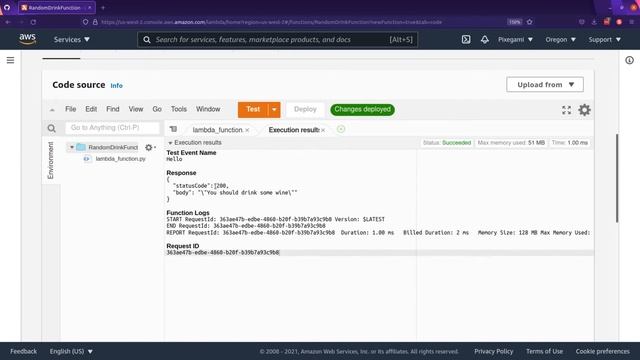
Task: Open the Terms of Use link
Action: pyautogui.click(x=544, y=351)
